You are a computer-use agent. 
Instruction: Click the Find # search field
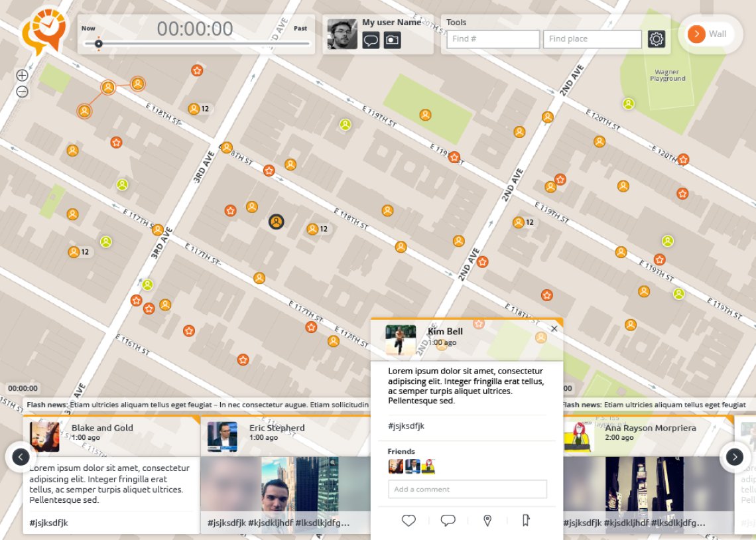(x=493, y=39)
